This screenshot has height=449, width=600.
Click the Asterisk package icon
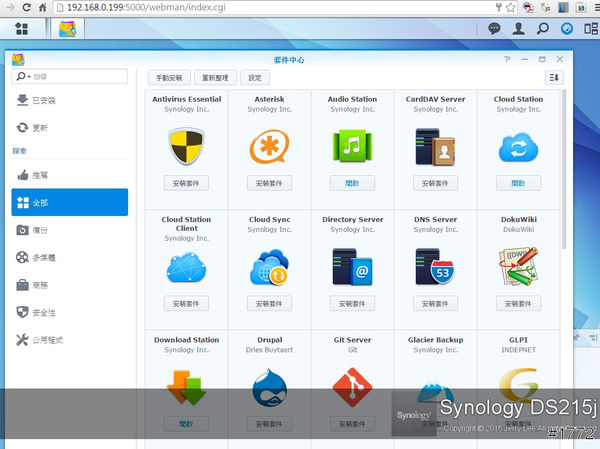[x=269, y=146]
